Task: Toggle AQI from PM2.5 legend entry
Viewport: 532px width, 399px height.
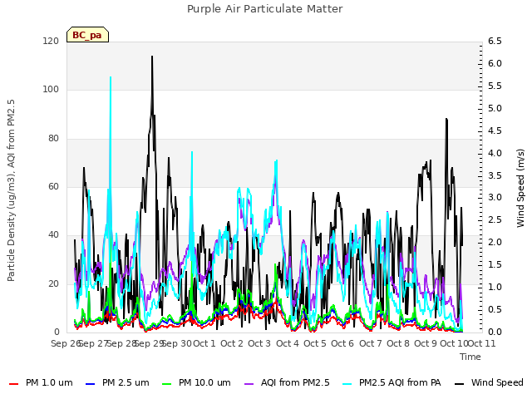Action: (287, 382)
